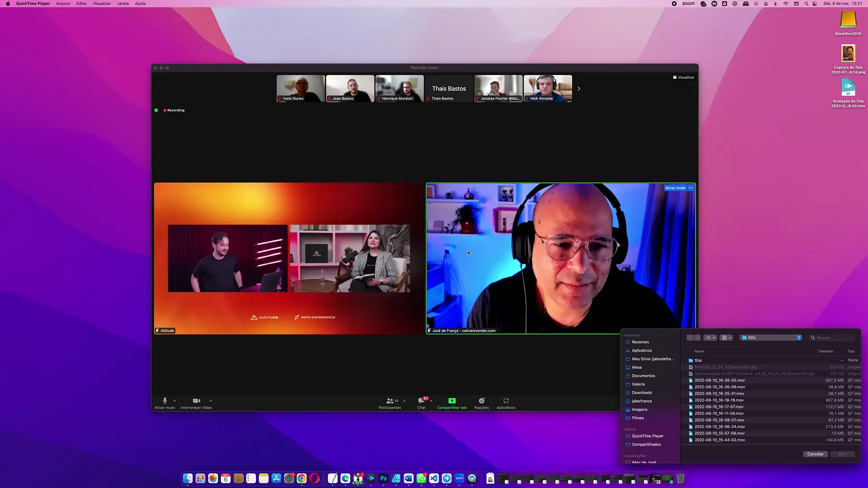
Task: Open the Participantes list icon
Action: point(389,401)
